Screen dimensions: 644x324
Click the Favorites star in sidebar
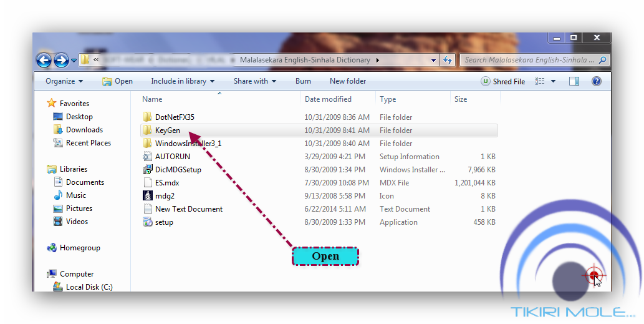click(51, 103)
